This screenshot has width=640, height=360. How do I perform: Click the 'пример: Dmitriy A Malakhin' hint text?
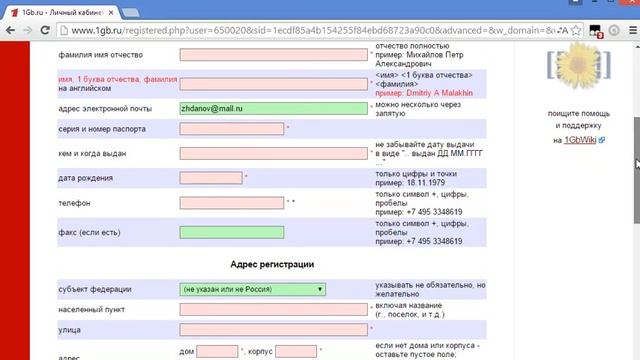(424, 93)
